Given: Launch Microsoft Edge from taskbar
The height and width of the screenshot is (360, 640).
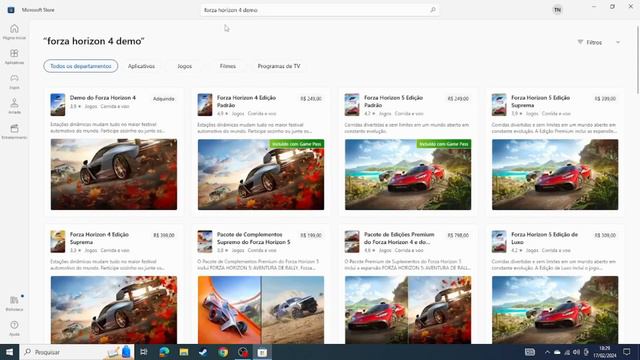Looking at the screenshot, I should 164,352.
